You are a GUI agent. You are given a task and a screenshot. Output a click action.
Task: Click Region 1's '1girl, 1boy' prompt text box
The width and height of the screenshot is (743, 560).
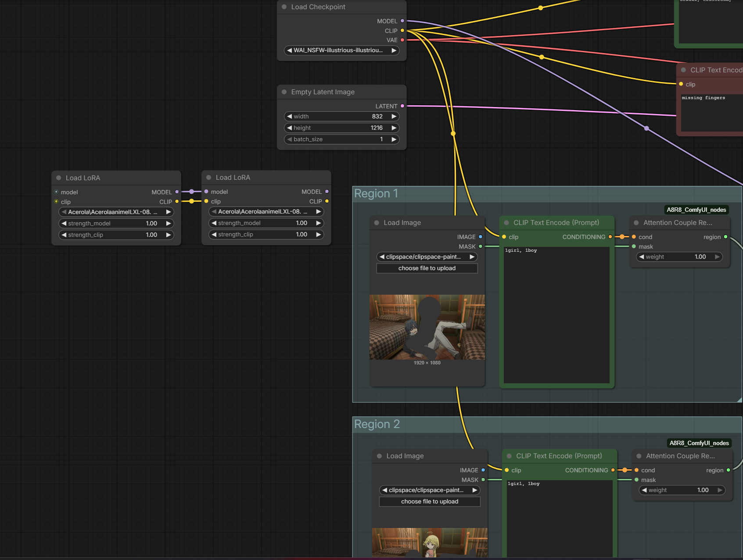(557, 315)
